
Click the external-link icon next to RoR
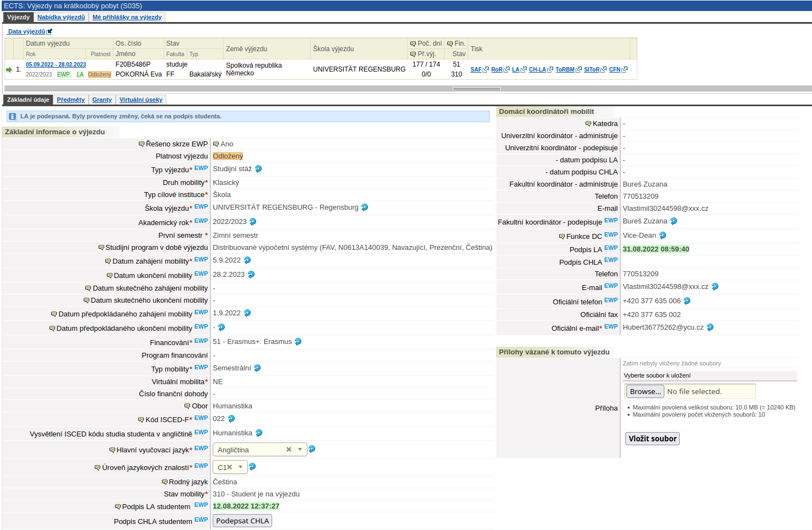click(507, 70)
